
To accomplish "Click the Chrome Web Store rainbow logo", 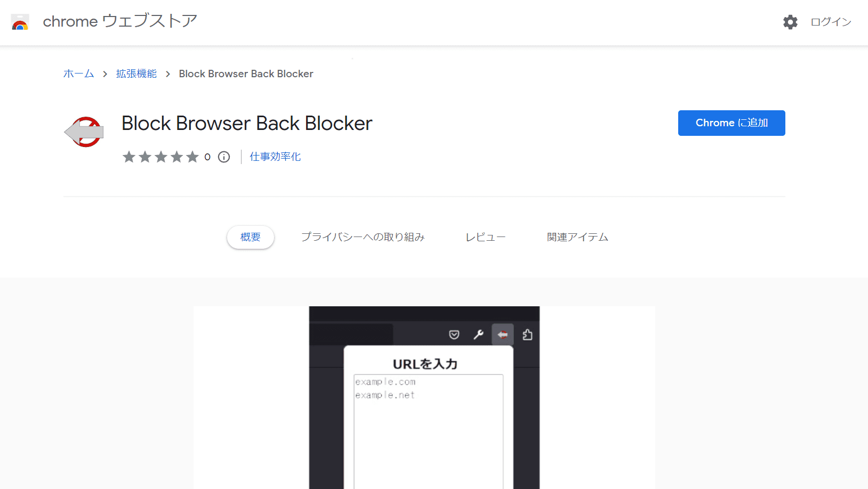I will pos(20,22).
